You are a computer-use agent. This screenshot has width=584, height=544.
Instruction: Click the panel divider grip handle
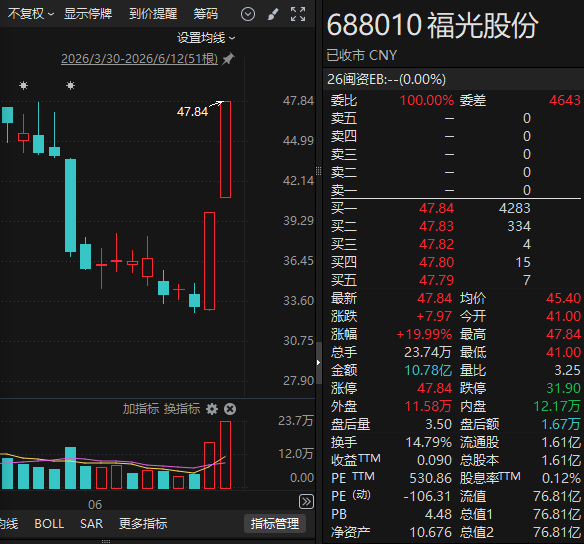318,171
